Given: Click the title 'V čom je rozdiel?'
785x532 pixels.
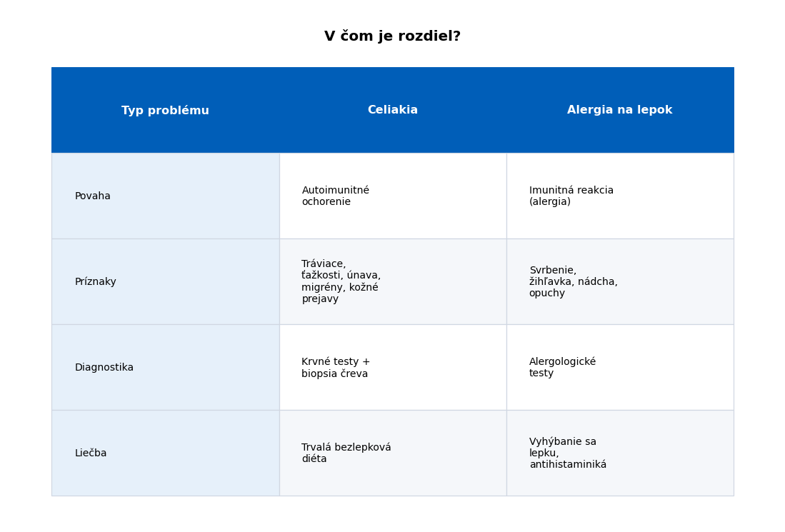Looking at the screenshot, I should (392, 36).
